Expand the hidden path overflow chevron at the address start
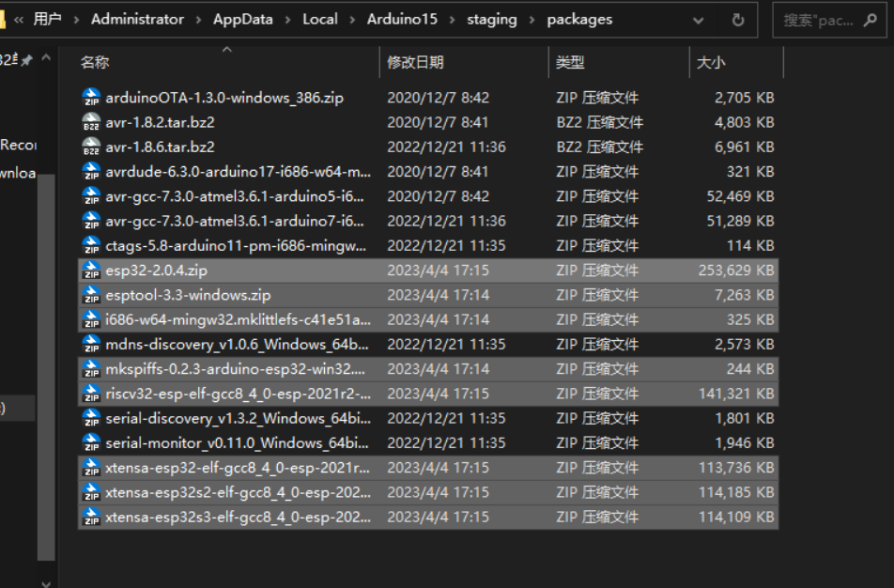The width and height of the screenshot is (894, 588). (x=19, y=20)
